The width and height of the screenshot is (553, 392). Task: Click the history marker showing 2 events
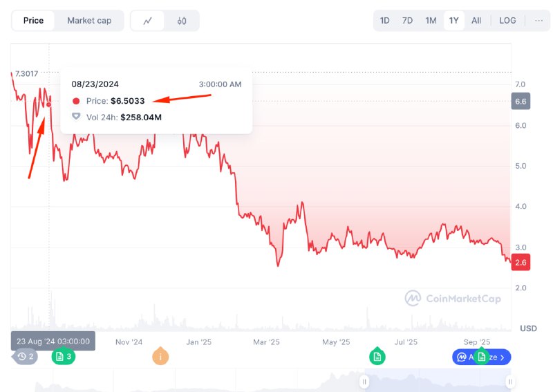[x=26, y=357]
